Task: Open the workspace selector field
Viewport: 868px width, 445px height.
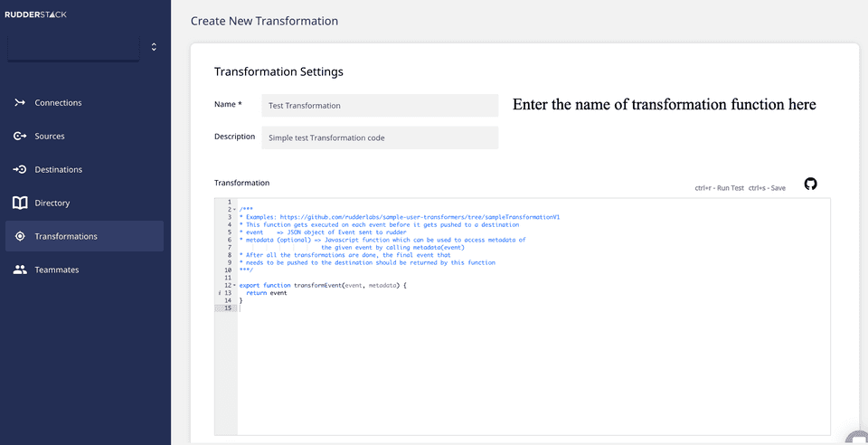Action: [x=73, y=48]
